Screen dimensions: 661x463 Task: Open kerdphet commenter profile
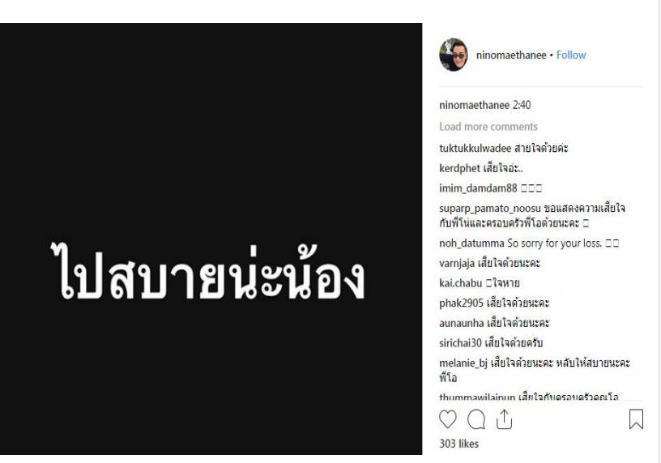click(459, 168)
